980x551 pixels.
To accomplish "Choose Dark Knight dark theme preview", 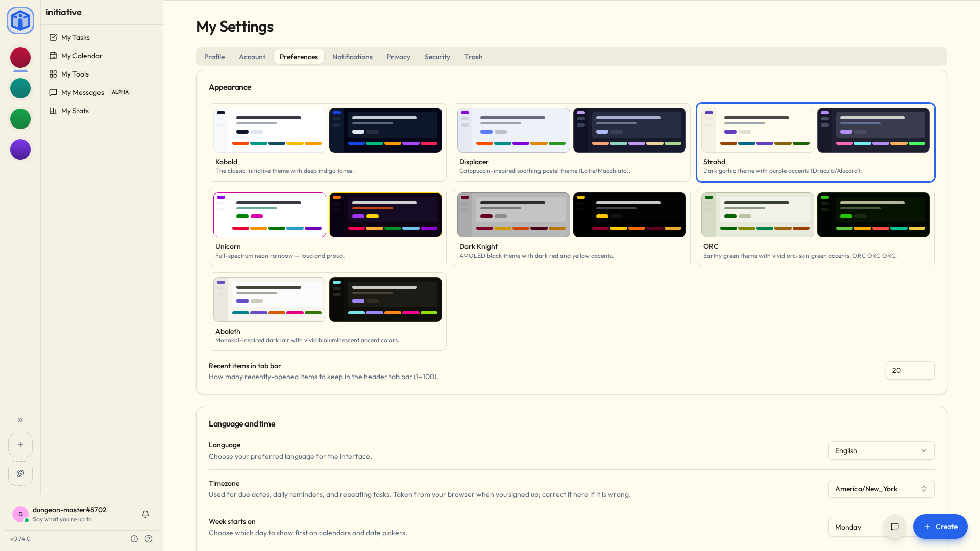I will pyautogui.click(x=629, y=215).
